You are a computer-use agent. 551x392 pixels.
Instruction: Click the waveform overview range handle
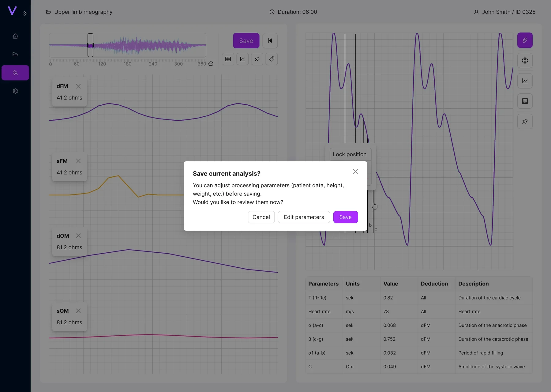point(90,45)
